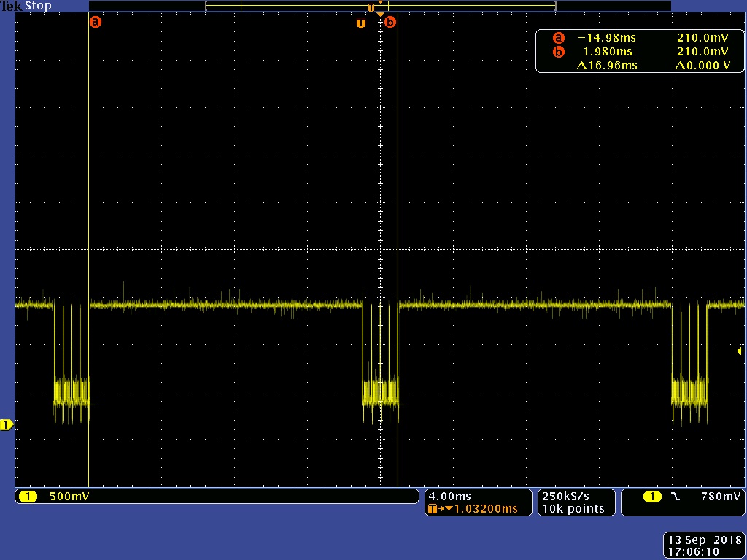Screen dimensions: 747x560
Task: Click the cursor b voltage 210.0mV
Action: [703, 52]
